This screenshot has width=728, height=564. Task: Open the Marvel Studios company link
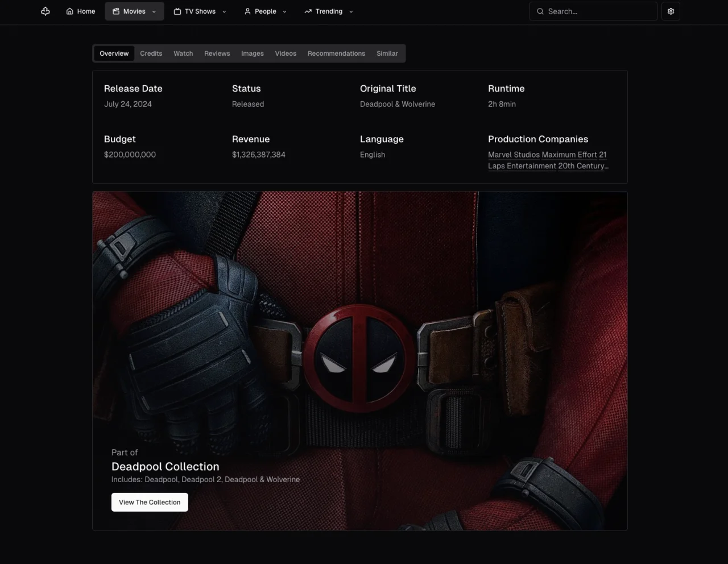pyautogui.click(x=514, y=155)
